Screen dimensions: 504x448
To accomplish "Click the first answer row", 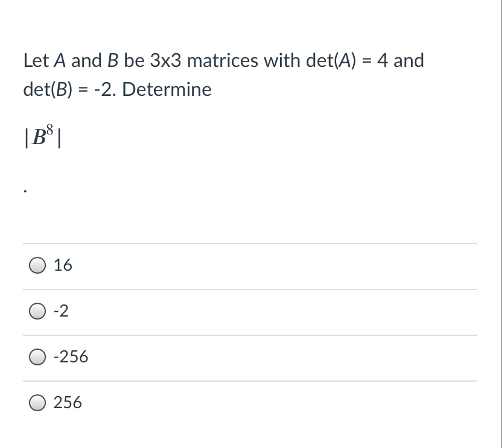I will click(x=241, y=265).
